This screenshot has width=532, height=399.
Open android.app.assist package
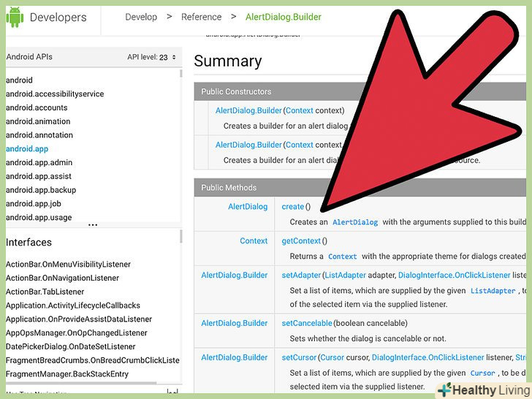point(39,176)
